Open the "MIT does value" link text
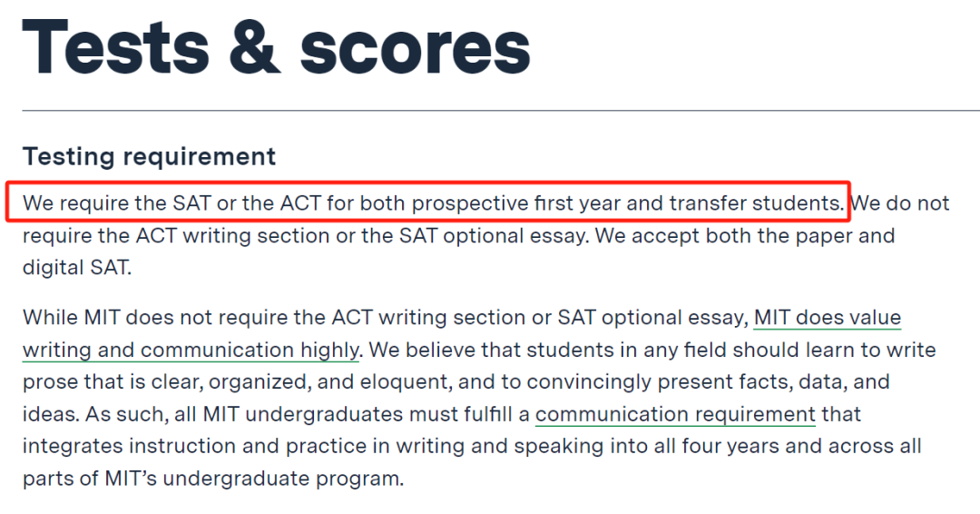980x514 pixels. [827, 318]
